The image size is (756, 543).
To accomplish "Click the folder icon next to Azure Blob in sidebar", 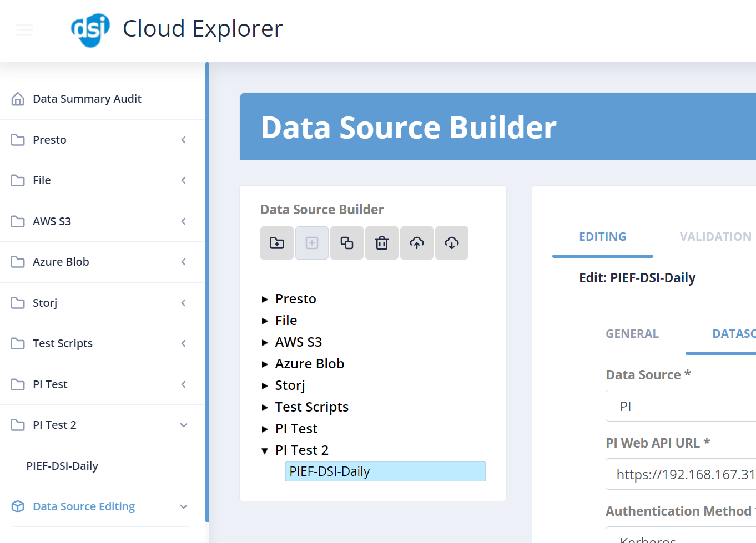I will point(18,262).
